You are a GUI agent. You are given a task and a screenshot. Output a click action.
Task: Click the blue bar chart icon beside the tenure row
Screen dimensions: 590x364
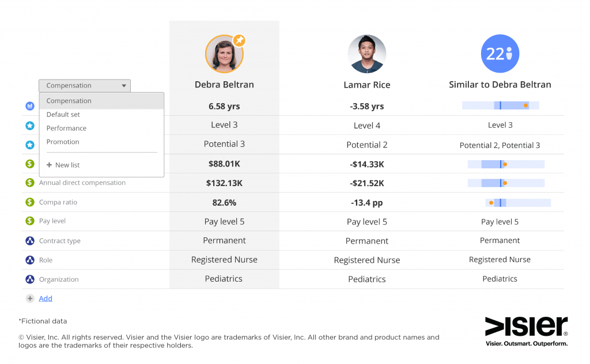click(29, 106)
